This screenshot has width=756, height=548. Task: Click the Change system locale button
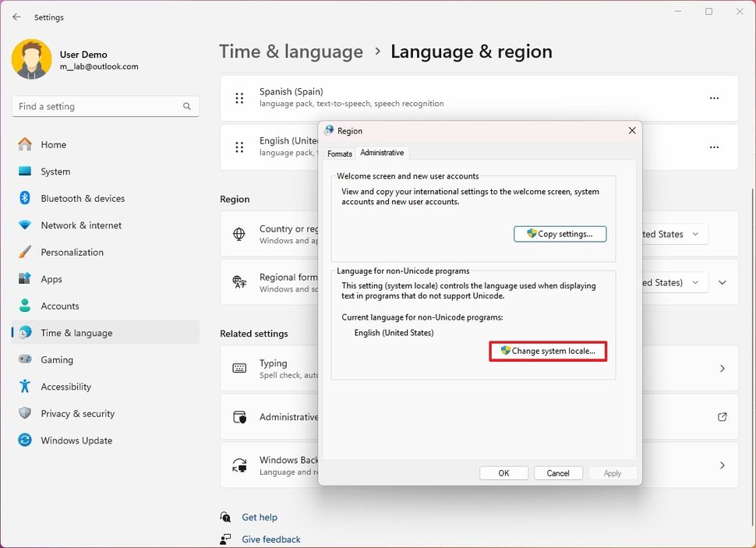coord(548,351)
